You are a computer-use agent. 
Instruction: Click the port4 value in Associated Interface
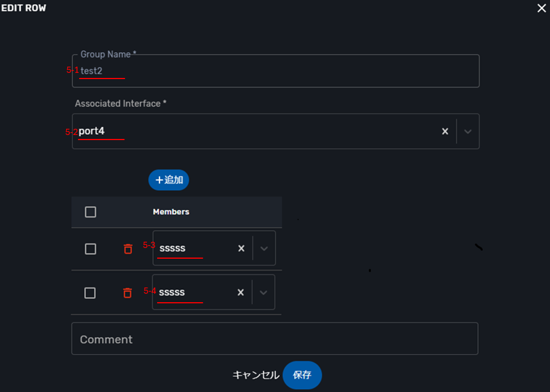tap(92, 131)
